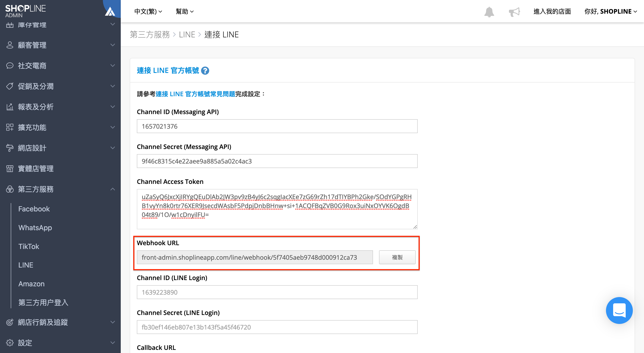Click the 社交電商 chat icon
Viewport: 644px width, 353px height.
point(10,66)
